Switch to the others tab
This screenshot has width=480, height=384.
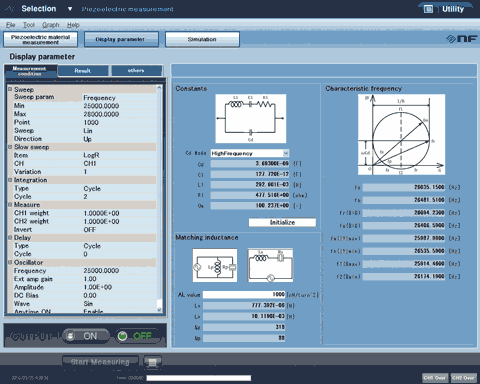tap(136, 71)
